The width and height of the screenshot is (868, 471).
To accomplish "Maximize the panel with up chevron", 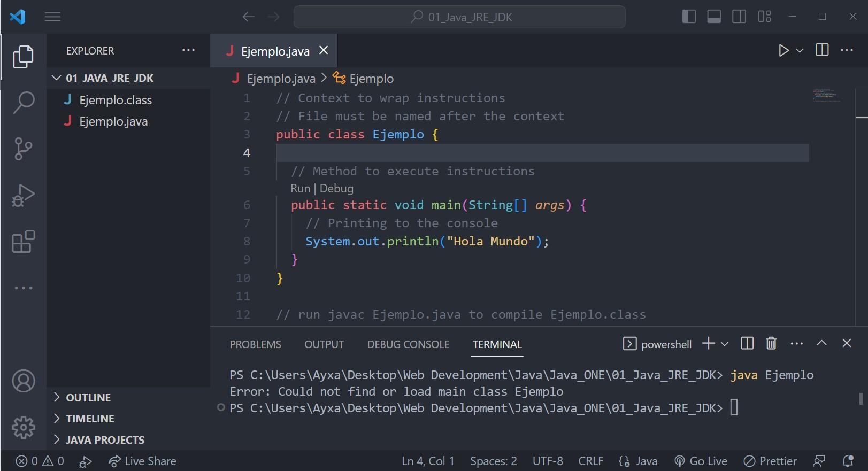I will [x=822, y=343].
